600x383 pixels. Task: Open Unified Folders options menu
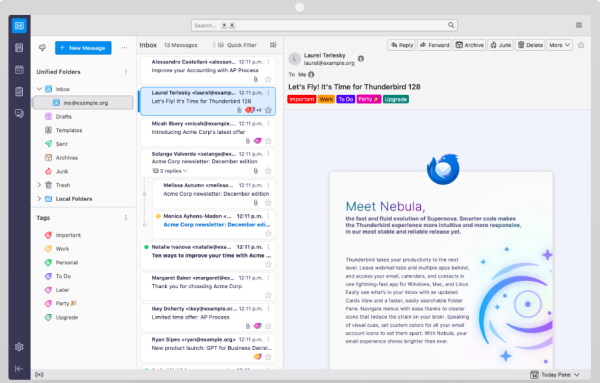point(126,72)
